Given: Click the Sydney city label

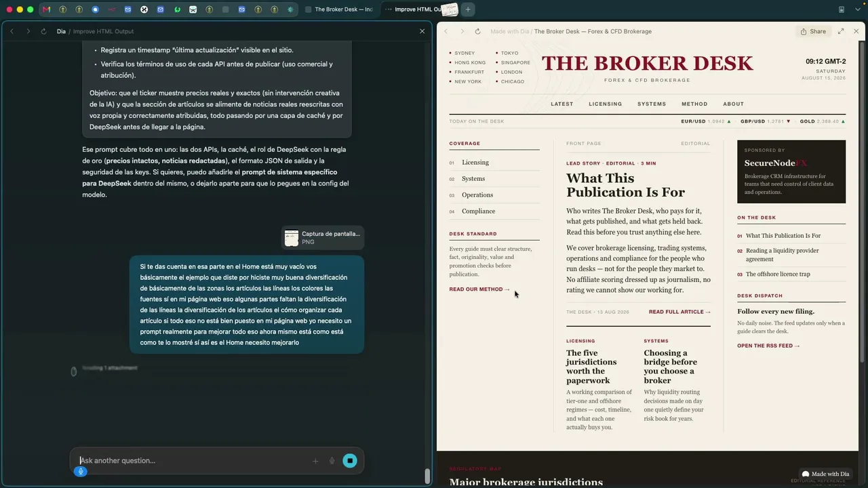Looking at the screenshot, I should pyautogui.click(x=465, y=53).
